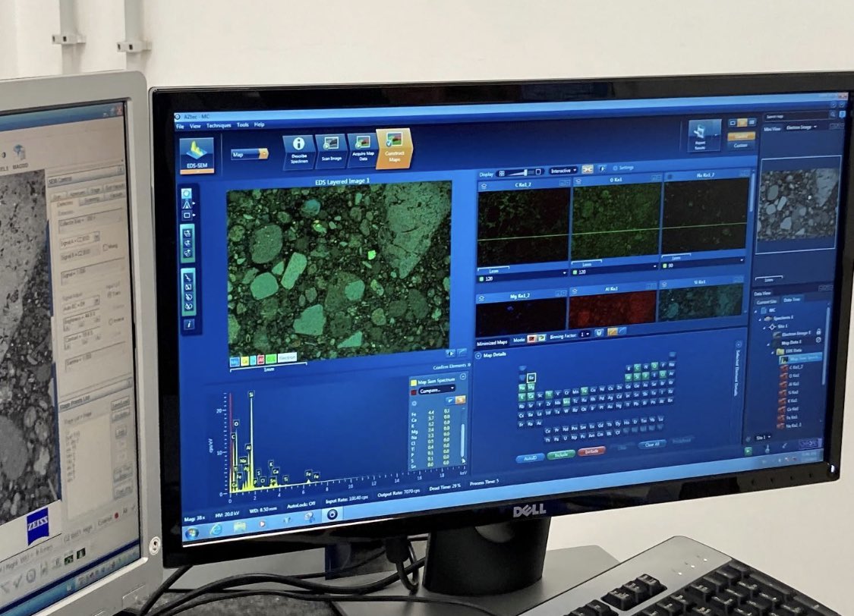Open map display Settings

(624, 168)
